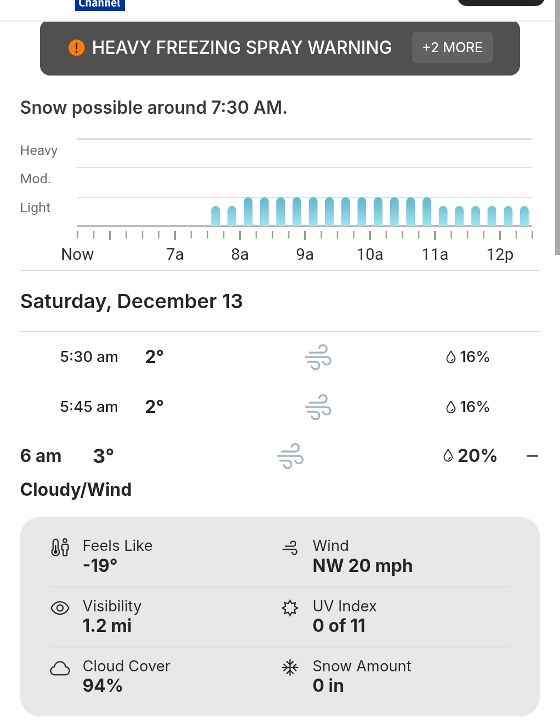Image resolution: width=560 pixels, height=728 pixels.
Task: Click the wind icon for 6 am
Action: [x=291, y=456]
